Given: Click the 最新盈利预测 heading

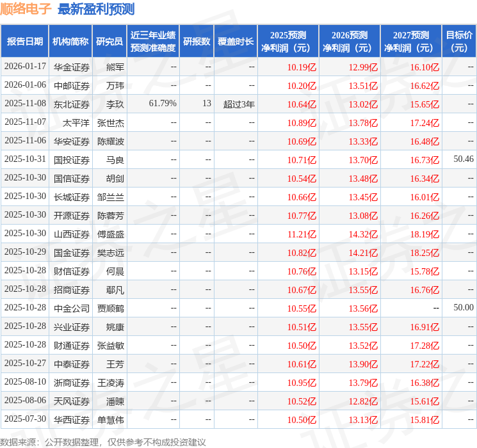Looking at the screenshot, I should click(96, 9).
